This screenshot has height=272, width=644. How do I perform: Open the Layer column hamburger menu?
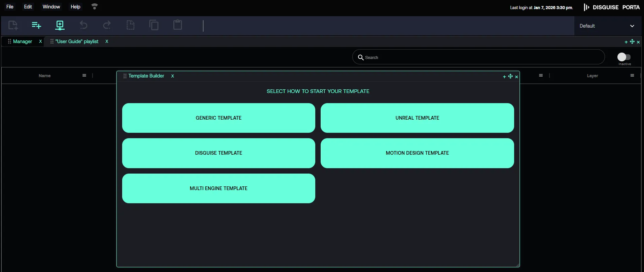pos(632,75)
